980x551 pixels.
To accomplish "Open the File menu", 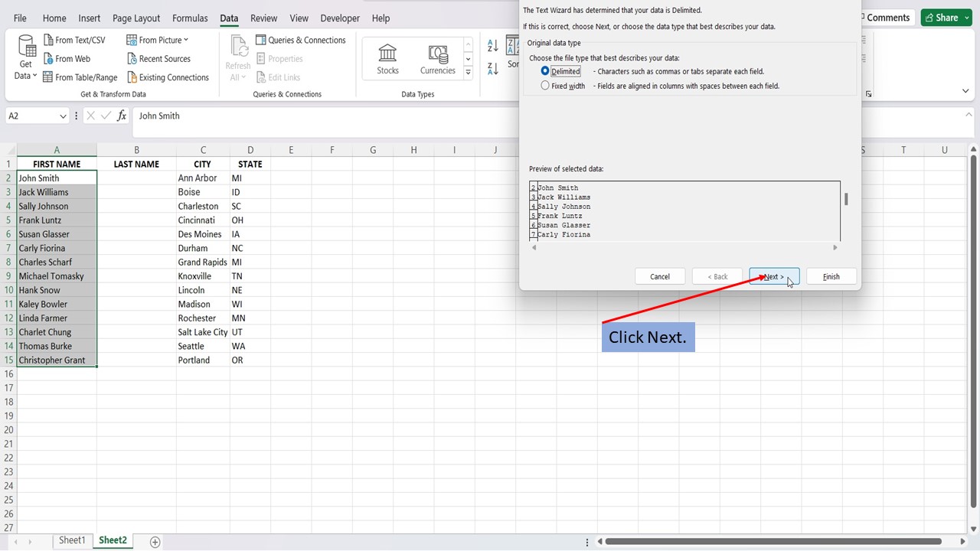I will click(20, 18).
